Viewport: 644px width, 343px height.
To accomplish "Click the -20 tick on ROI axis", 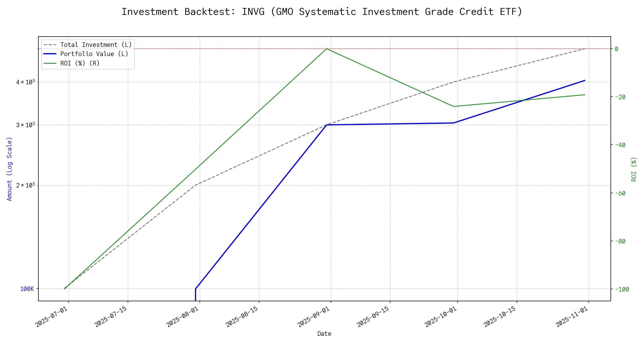I will click(x=620, y=97).
